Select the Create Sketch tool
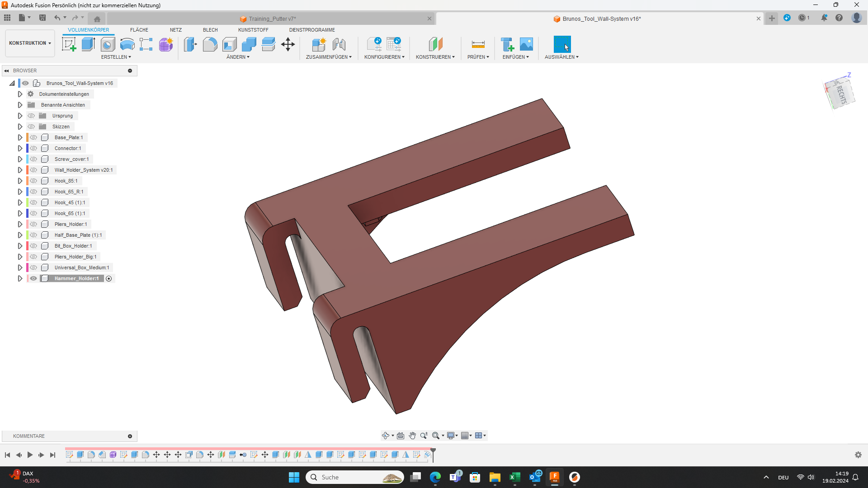Viewport: 868px width, 488px height. coord(69,44)
